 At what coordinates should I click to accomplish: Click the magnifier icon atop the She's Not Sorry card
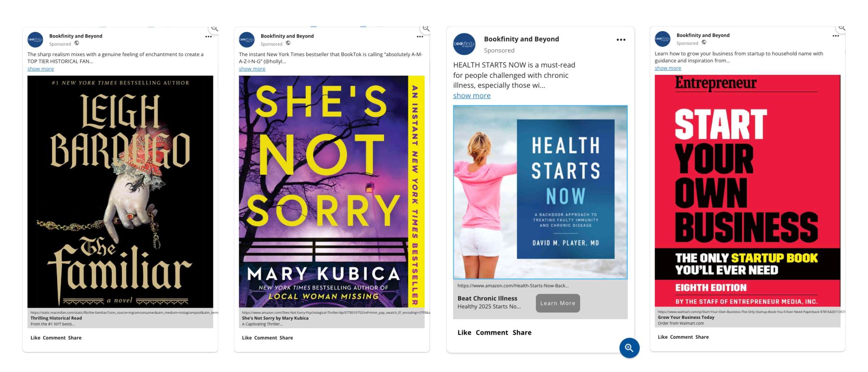coord(426,28)
